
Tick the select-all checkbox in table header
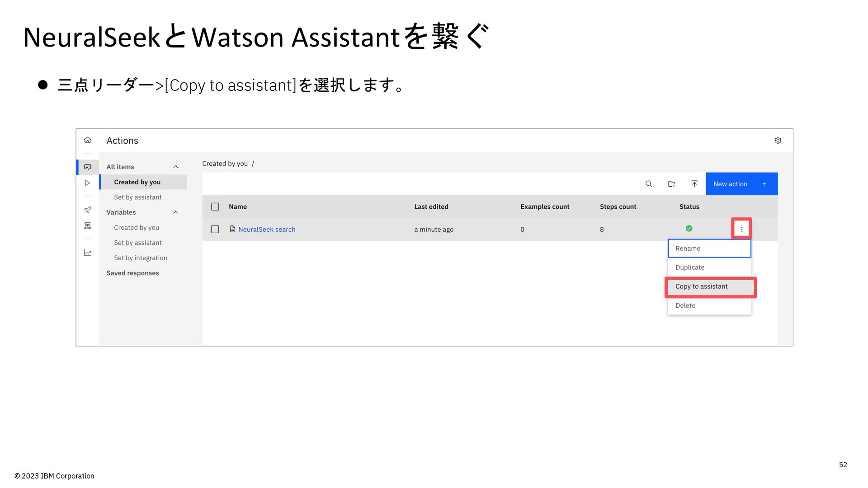pyautogui.click(x=215, y=206)
